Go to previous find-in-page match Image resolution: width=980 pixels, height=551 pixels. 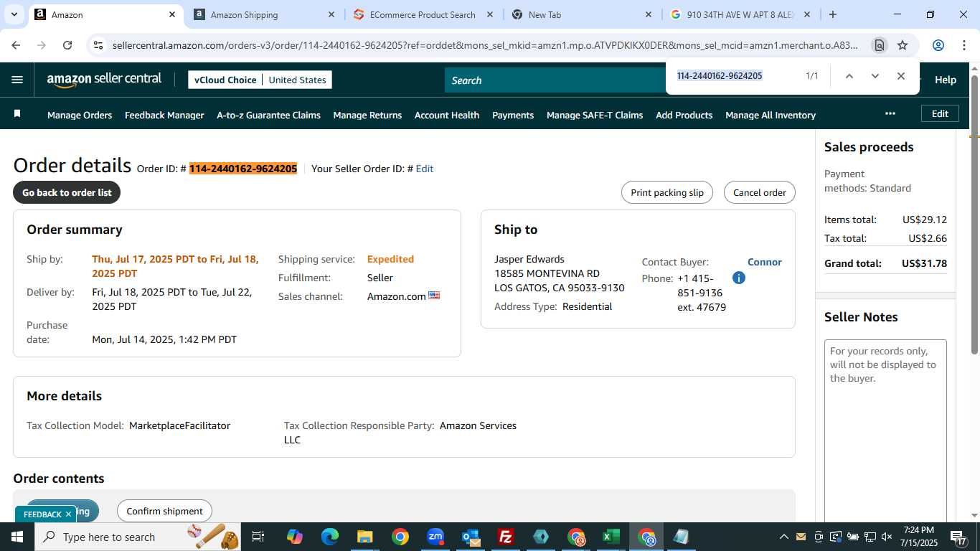849,76
